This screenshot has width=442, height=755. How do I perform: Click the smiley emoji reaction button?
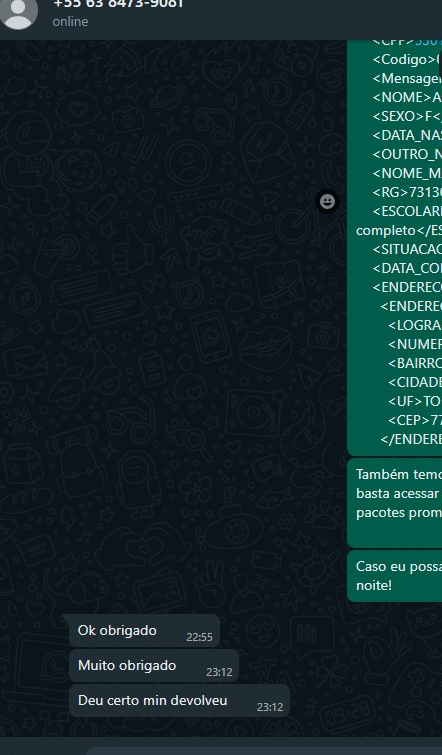[x=327, y=201]
